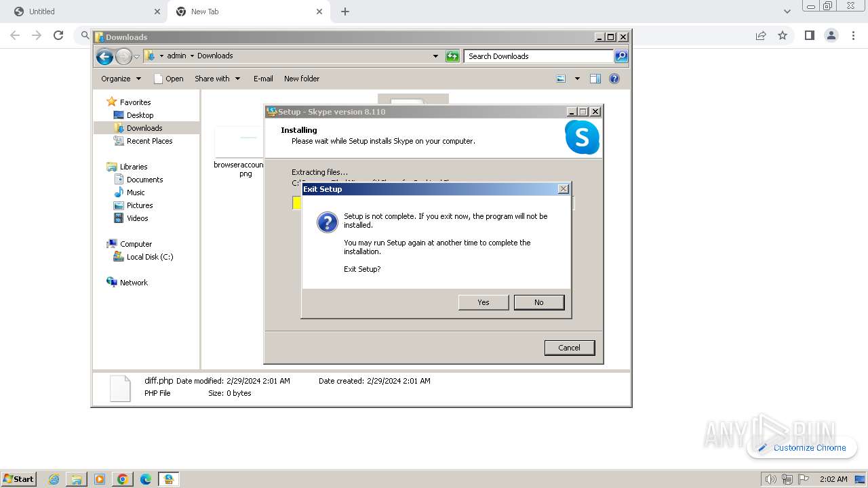Go forward in Downloads explorer window
The height and width of the screenshot is (488, 868).
123,57
